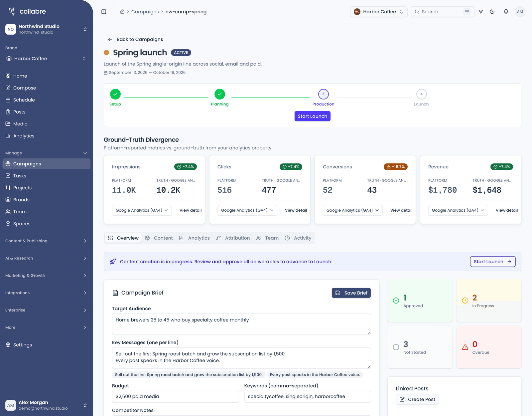532x416 pixels.
Task: Toggle dark mode moon icon
Action: point(492,12)
